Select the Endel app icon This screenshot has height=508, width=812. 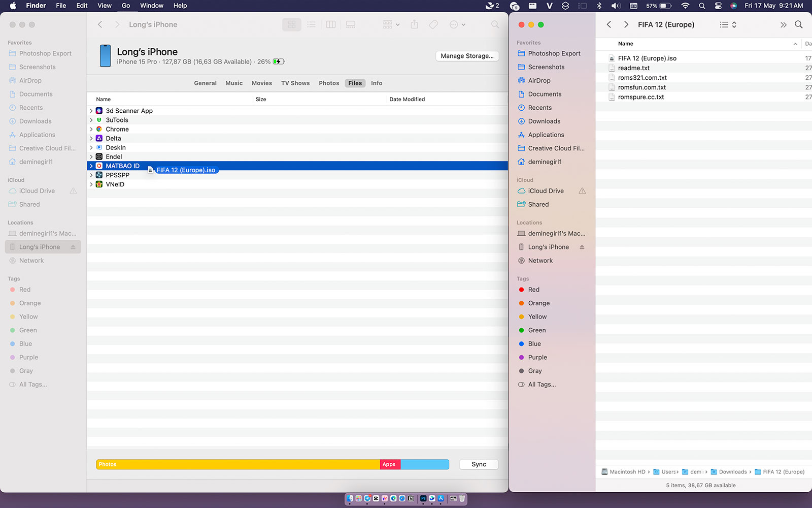[99, 156]
